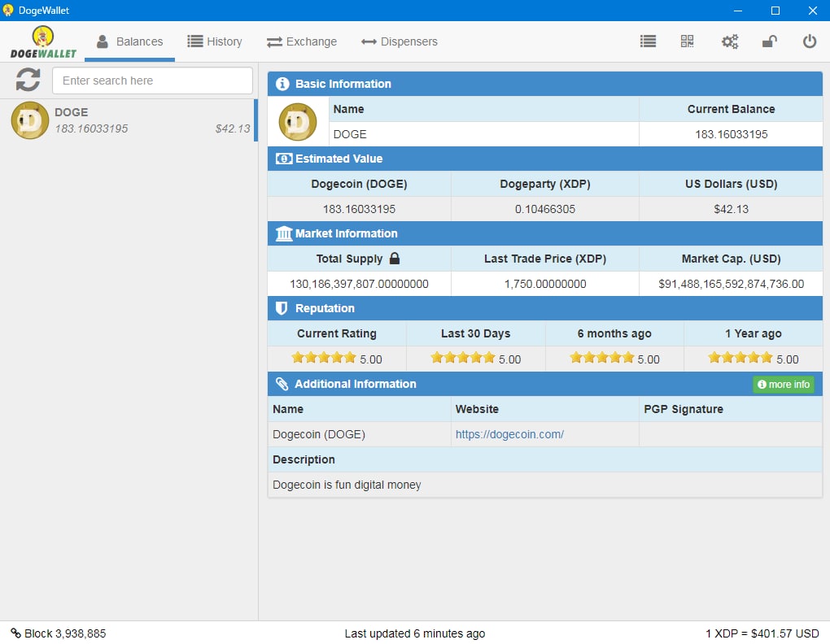Image resolution: width=830 pixels, height=644 pixels.
Task: Click the 1 Year ago rating stars
Action: pos(740,358)
